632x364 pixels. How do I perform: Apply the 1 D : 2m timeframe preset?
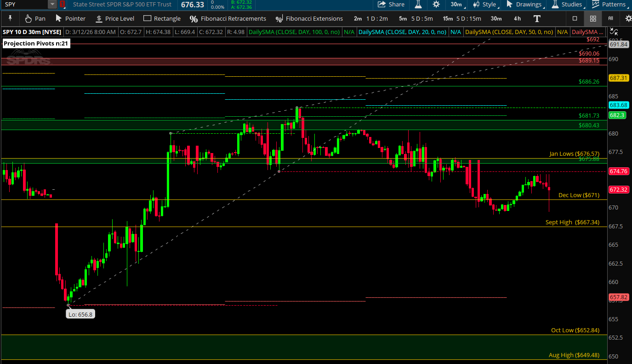point(377,18)
